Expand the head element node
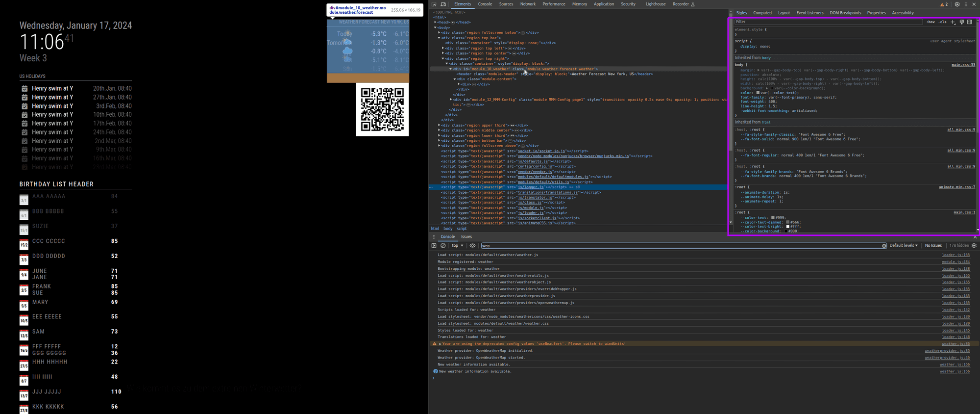The image size is (980, 414). pyautogui.click(x=435, y=22)
